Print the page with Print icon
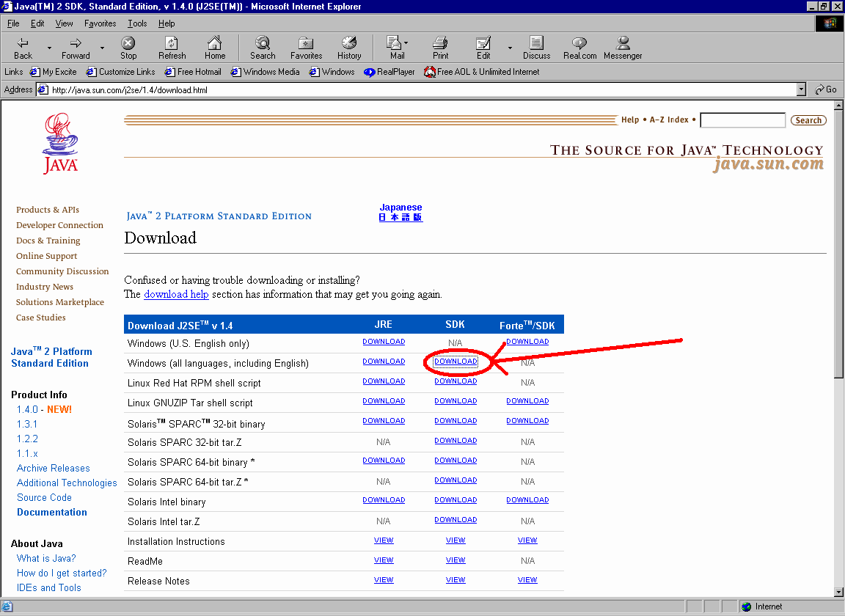This screenshot has width=845, height=616. (440, 48)
